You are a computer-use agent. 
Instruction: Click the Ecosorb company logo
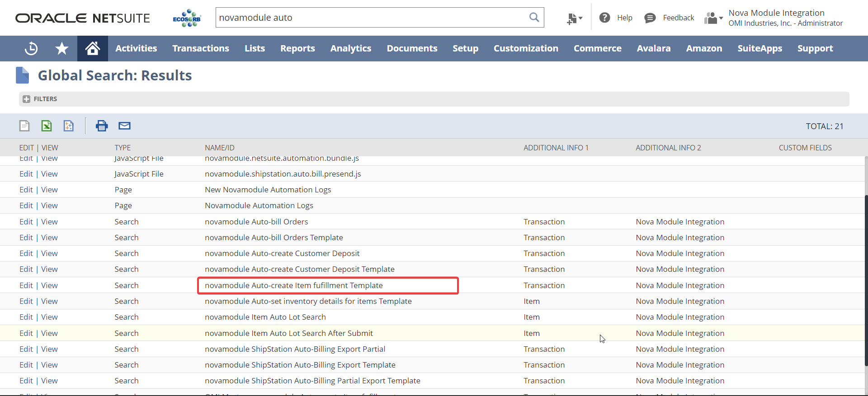point(187,18)
